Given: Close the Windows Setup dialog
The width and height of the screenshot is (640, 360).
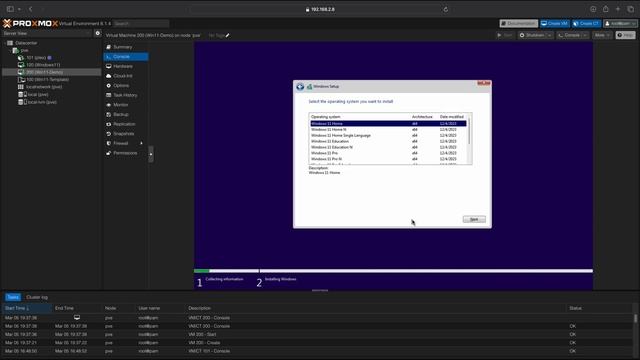Looking at the screenshot, I should (484, 83).
